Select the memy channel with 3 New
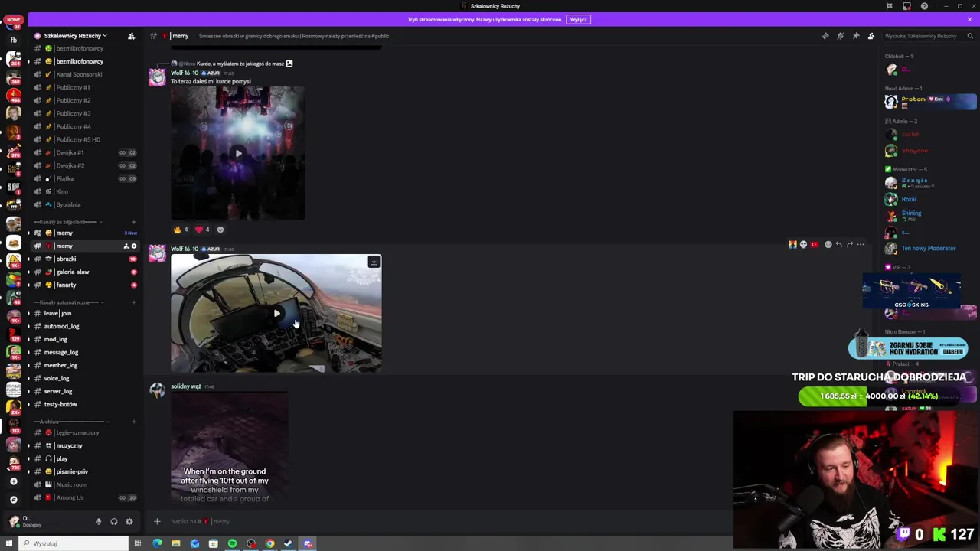The height and width of the screenshot is (551, 980). (x=86, y=233)
